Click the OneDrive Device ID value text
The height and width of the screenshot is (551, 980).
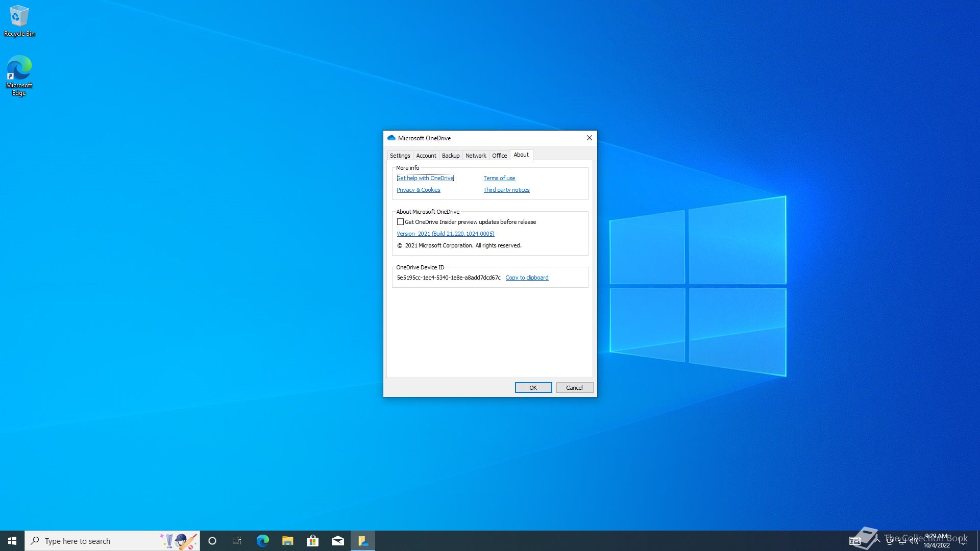(449, 278)
